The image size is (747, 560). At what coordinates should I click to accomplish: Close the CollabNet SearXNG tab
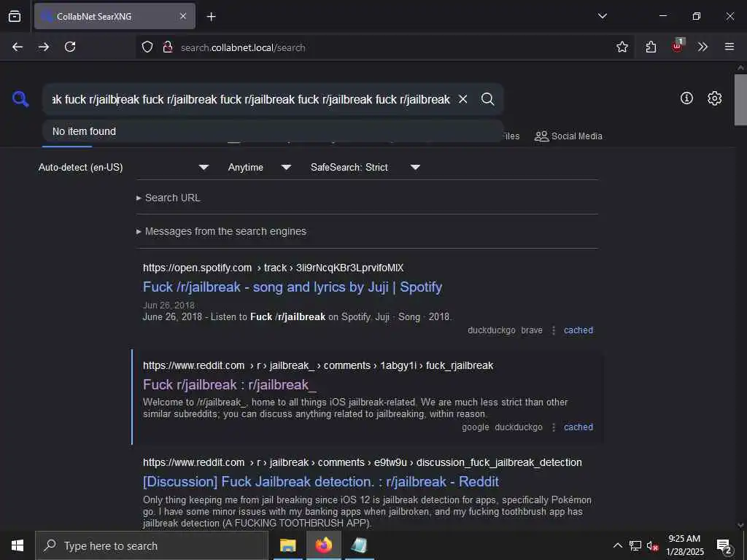point(183,16)
